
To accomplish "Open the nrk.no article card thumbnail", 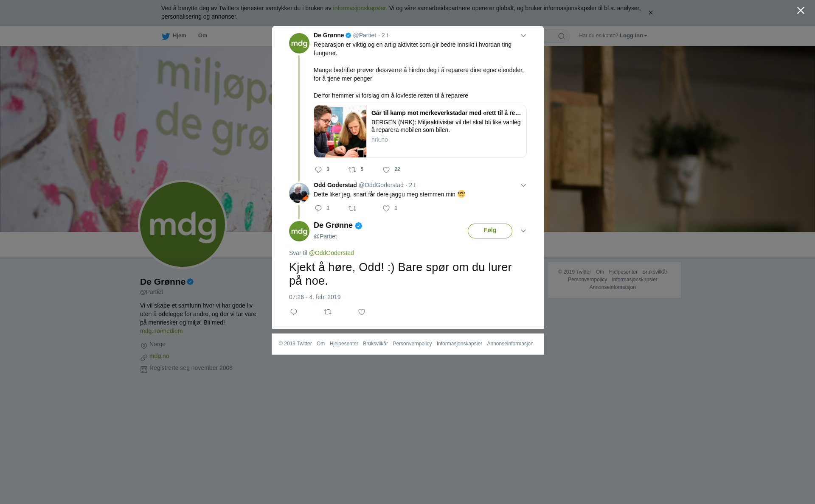I will 340,132.
